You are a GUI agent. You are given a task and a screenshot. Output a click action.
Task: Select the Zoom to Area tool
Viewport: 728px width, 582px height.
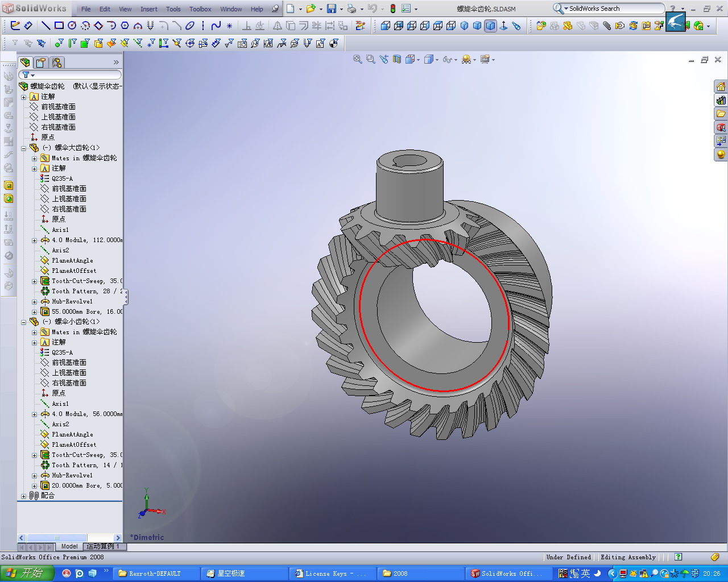(370, 59)
